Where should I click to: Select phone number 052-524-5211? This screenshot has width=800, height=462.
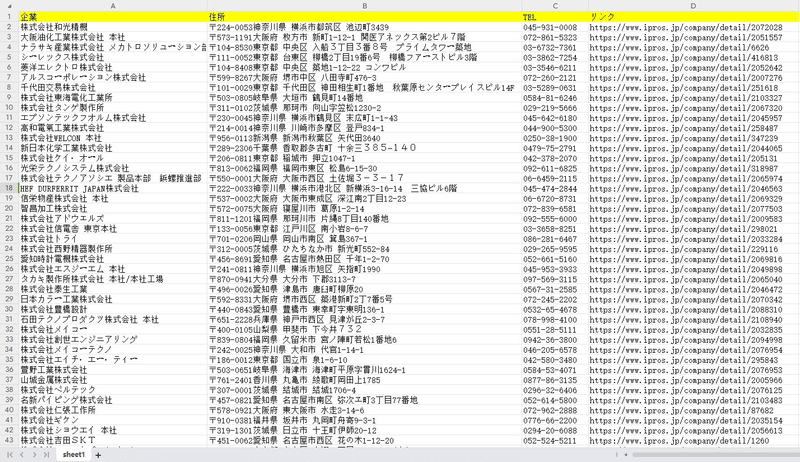point(555,440)
